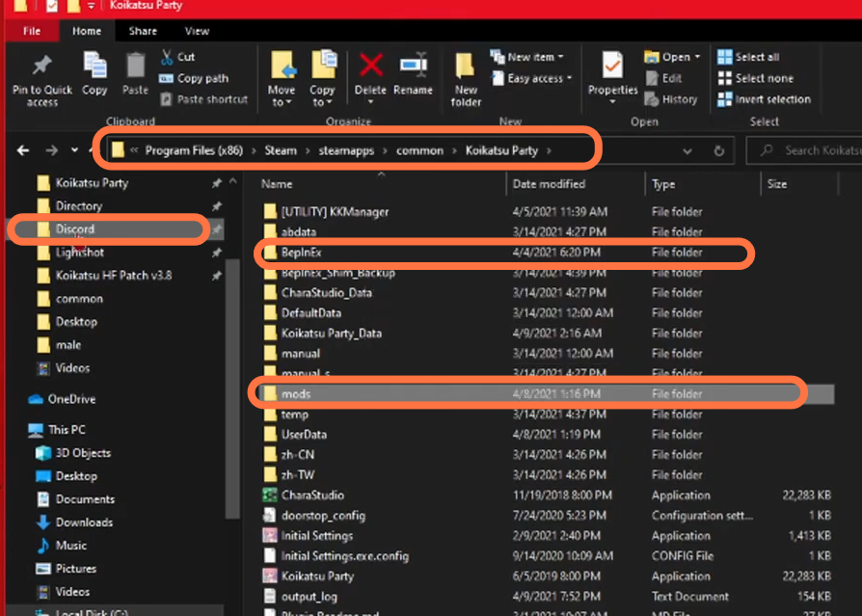Click the Music note icon
The image size is (862, 616).
click(x=42, y=545)
